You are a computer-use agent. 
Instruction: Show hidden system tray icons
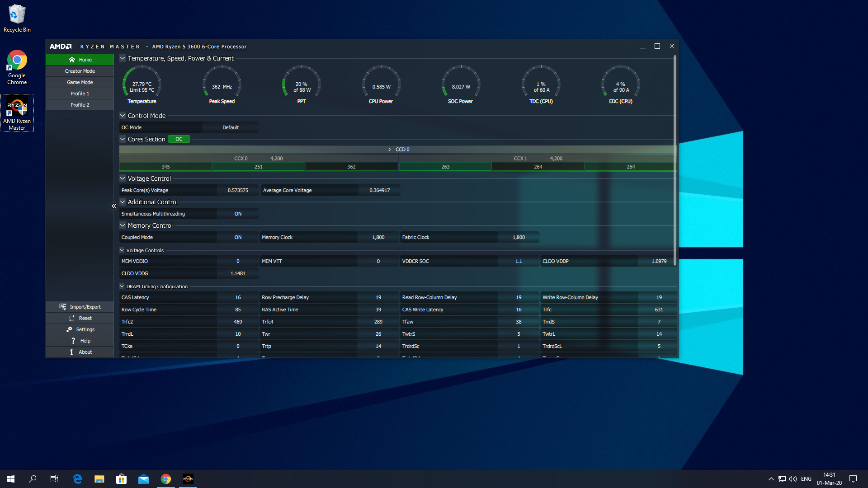click(x=771, y=479)
